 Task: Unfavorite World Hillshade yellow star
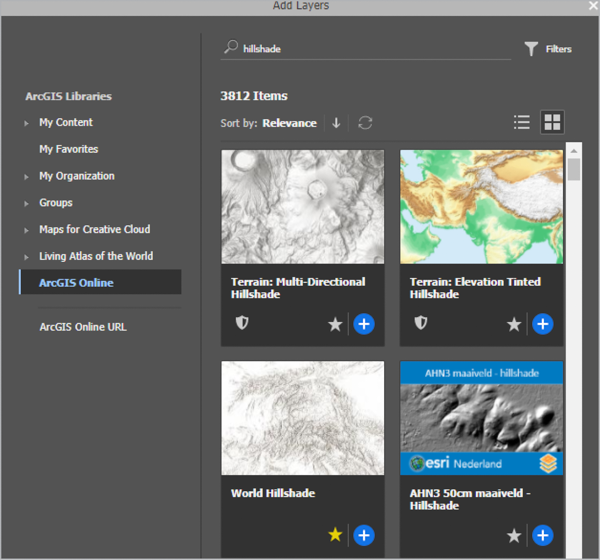pos(335,535)
